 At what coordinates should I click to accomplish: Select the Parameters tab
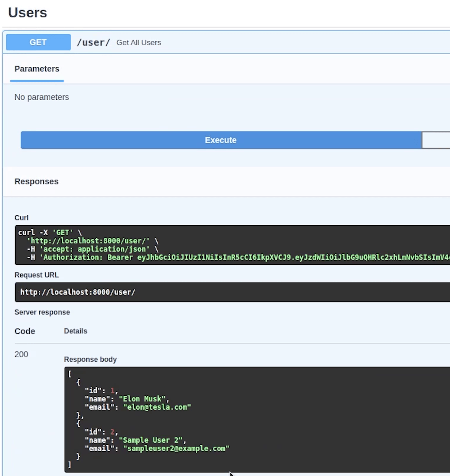pos(37,69)
